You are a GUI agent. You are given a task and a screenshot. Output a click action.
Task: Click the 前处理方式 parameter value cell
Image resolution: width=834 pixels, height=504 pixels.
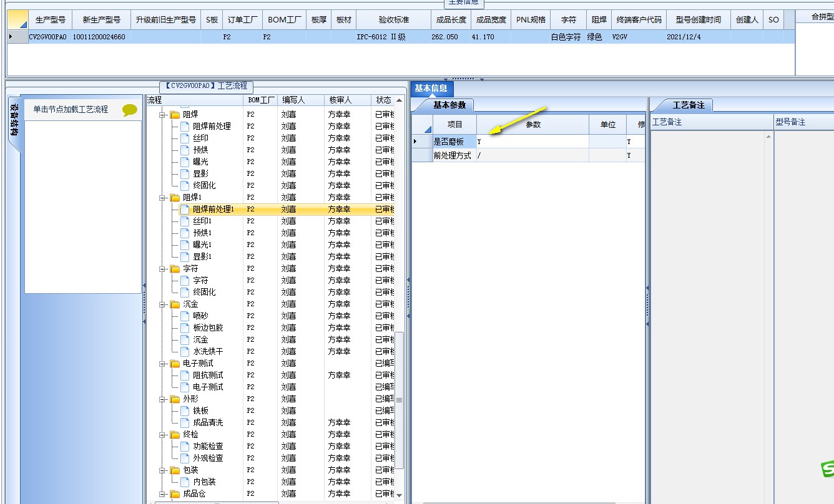[532, 155]
